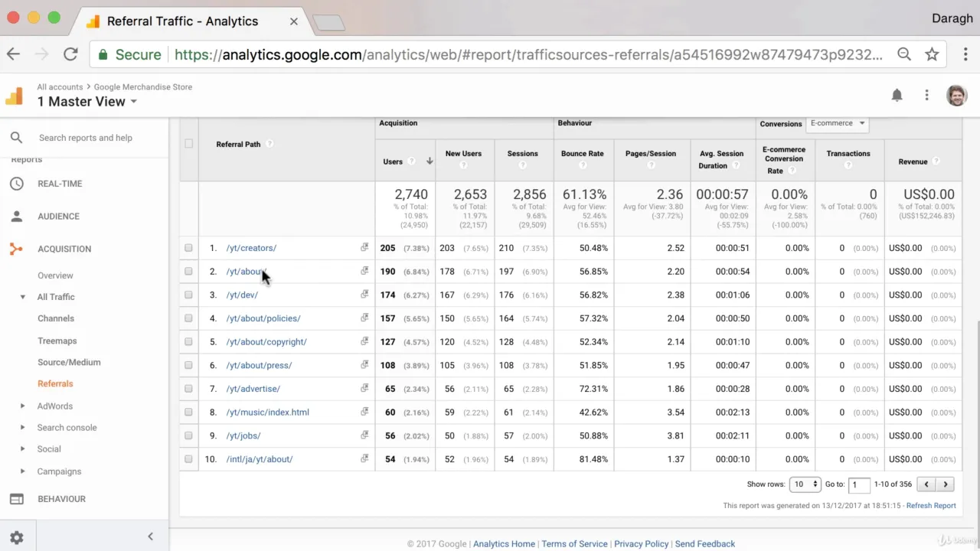This screenshot has height=551, width=980.
Task: Check the /yt/about/policies/ row checkbox
Action: pos(188,318)
